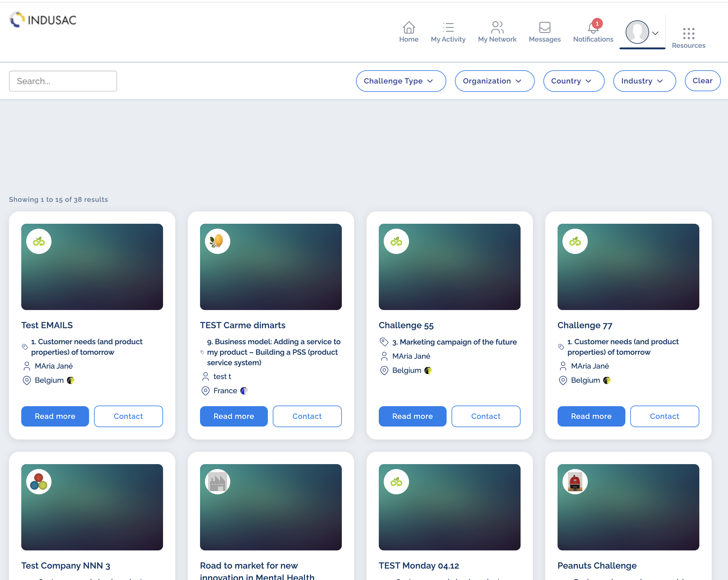
Task: Click the Search input field
Action: [x=63, y=81]
